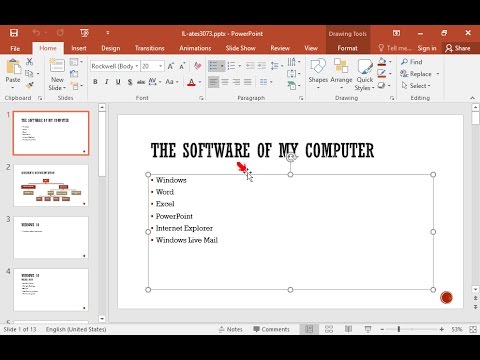Adjust the zoom slider handle
480x360 pixels.
pos(399,329)
